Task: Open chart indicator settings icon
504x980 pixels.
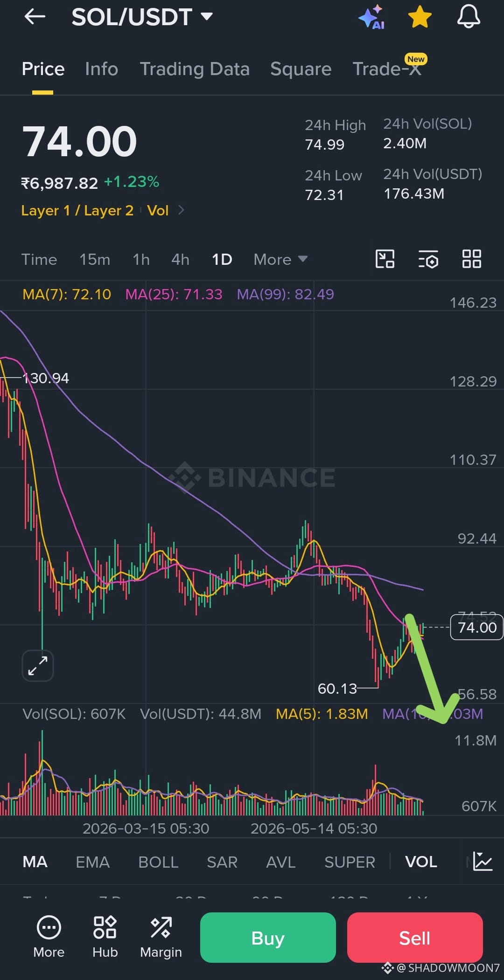Action: coord(428,259)
